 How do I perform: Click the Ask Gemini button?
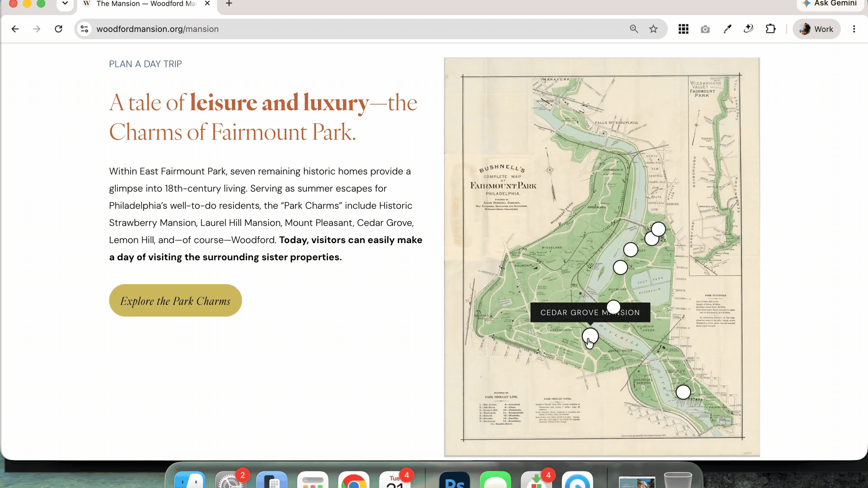click(830, 4)
